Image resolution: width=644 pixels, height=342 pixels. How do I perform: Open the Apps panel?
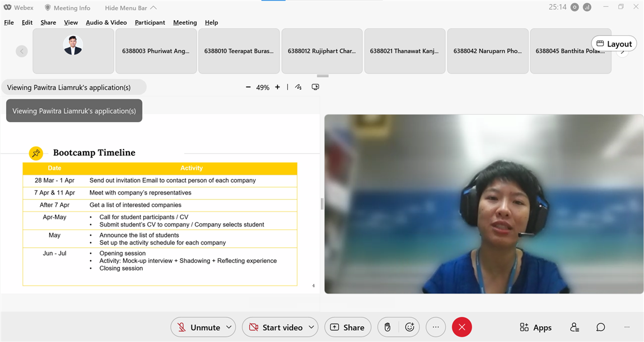pos(535,327)
